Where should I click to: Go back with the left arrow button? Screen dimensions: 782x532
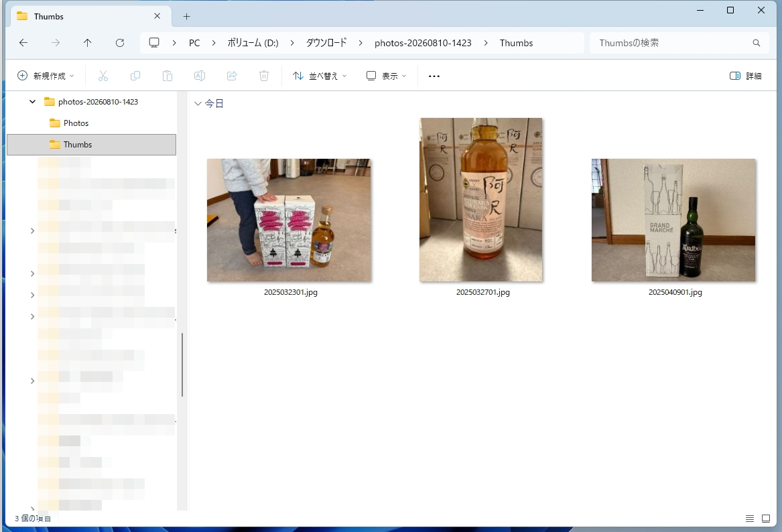click(x=23, y=43)
